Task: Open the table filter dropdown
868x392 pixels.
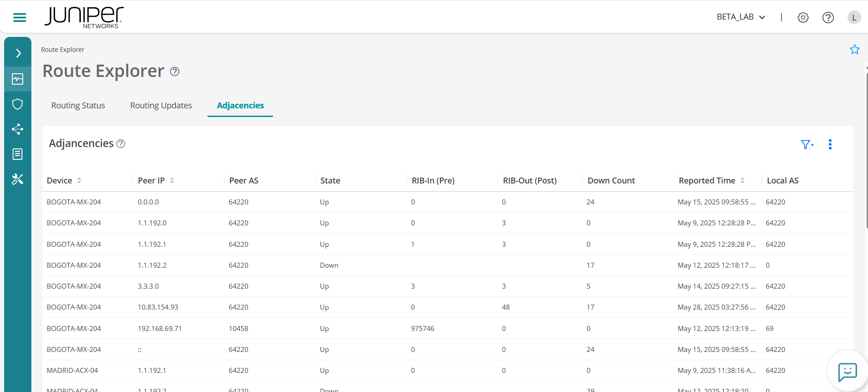Action: coord(807,144)
